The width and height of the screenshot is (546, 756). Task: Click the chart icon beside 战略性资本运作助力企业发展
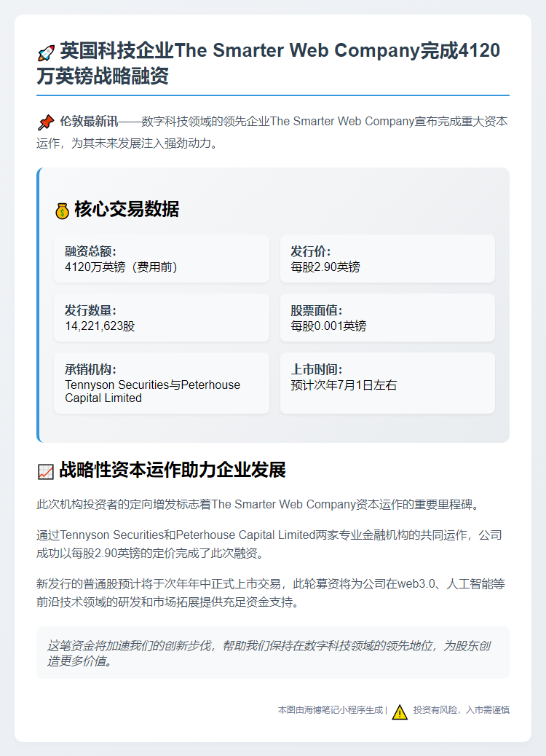click(x=46, y=471)
